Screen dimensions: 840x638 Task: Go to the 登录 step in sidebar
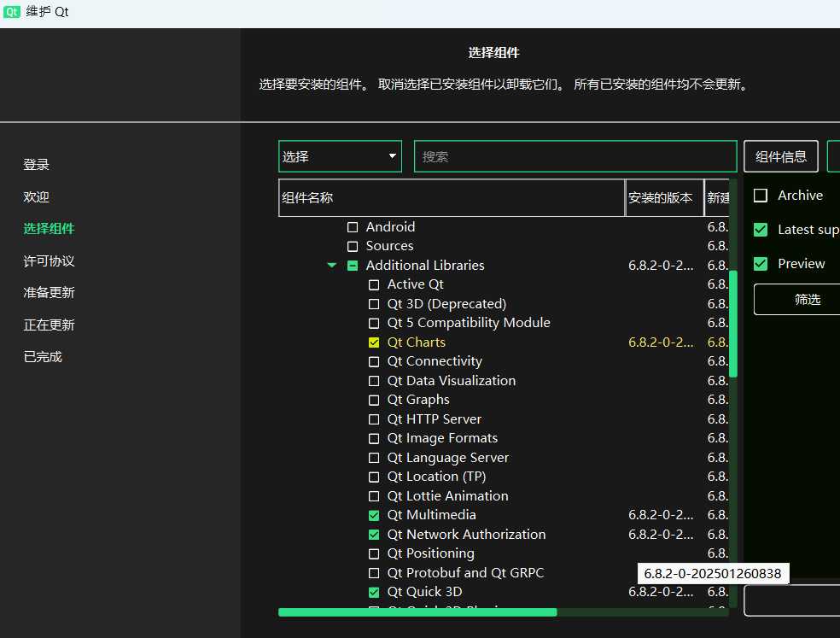click(x=36, y=165)
